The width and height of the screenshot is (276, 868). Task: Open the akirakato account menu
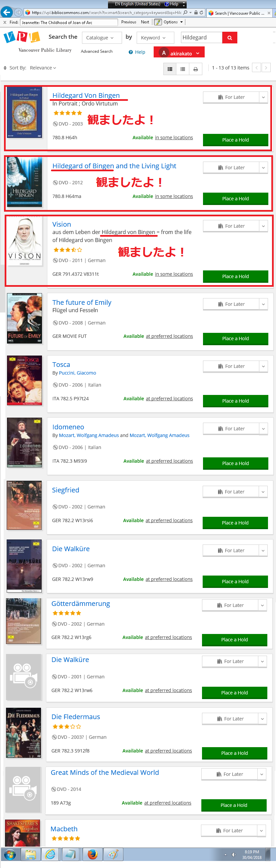179,53
